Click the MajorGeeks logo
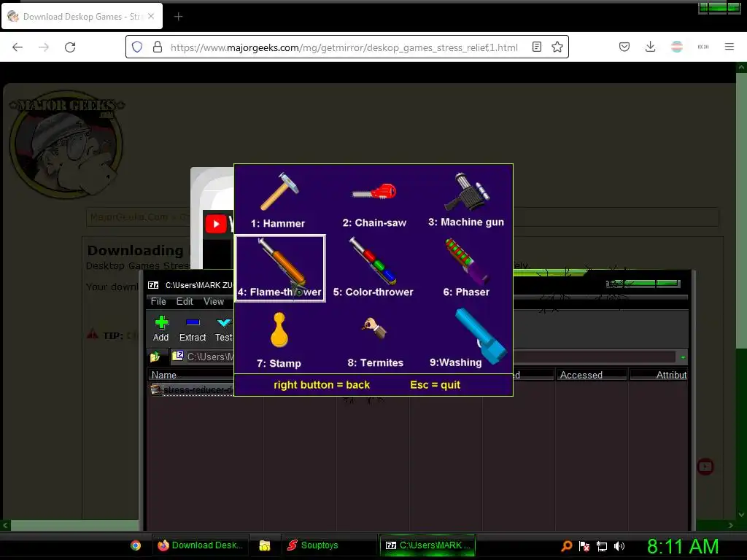747x560 pixels. pyautogui.click(x=66, y=145)
